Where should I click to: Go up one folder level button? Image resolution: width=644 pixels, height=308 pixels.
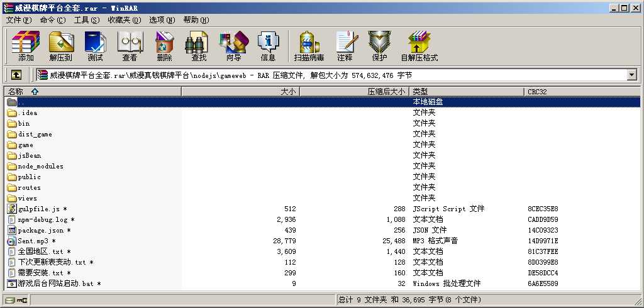point(16,75)
